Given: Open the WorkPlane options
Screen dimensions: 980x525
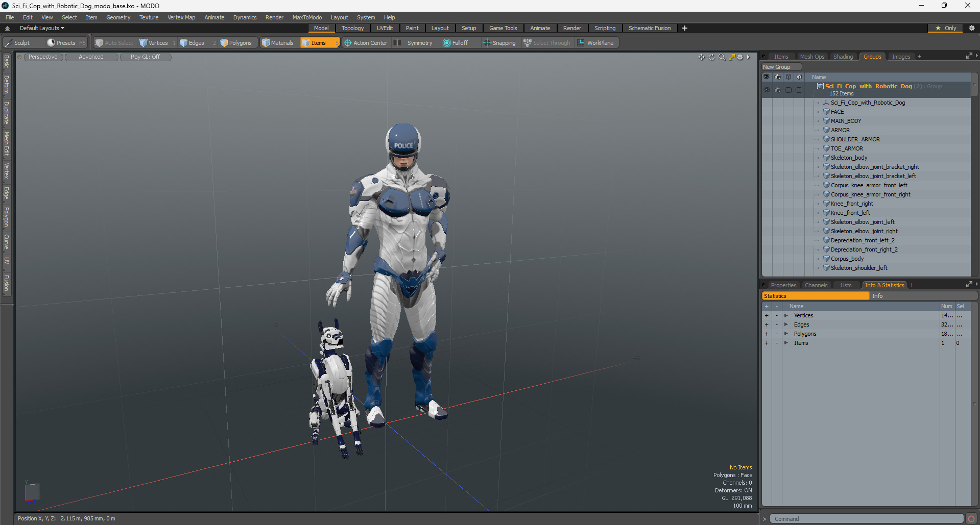Looking at the screenshot, I should pyautogui.click(x=595, y=43).
